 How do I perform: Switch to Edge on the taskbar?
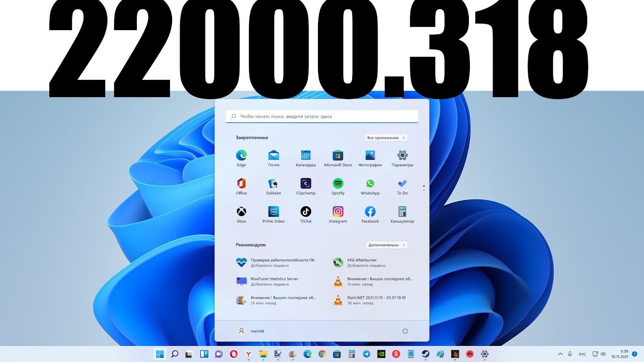[307, 354]
